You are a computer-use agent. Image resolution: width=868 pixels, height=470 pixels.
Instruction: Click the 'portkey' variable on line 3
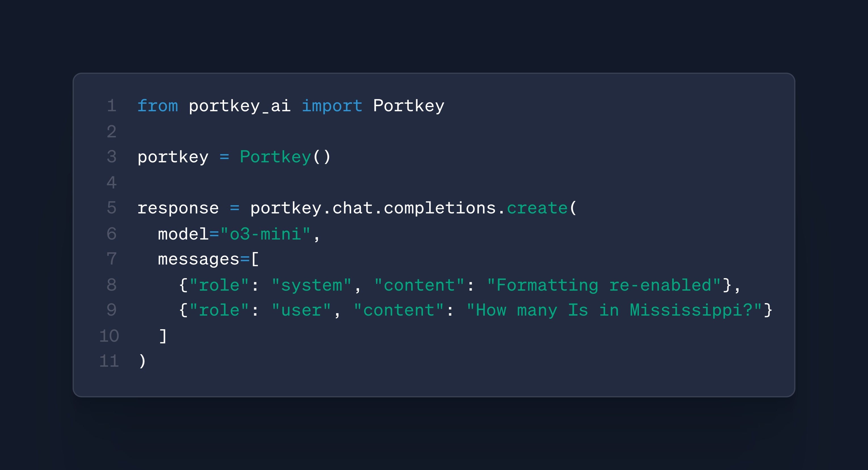173,158
